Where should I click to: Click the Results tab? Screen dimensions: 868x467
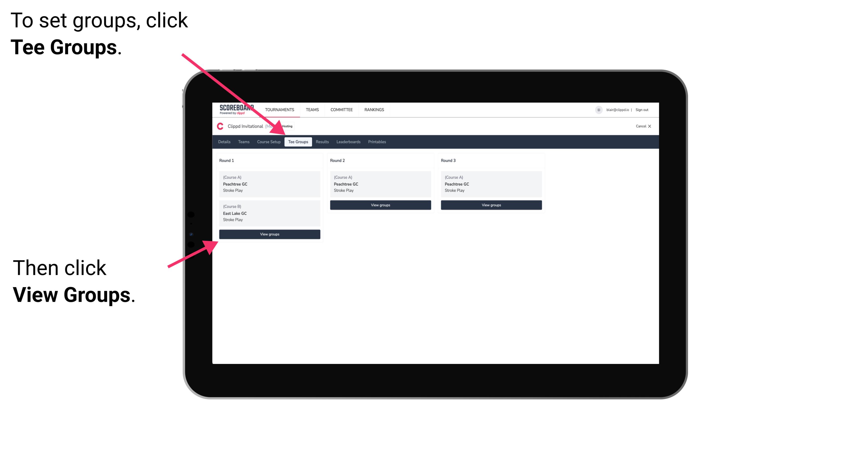(x=321, y=142)
